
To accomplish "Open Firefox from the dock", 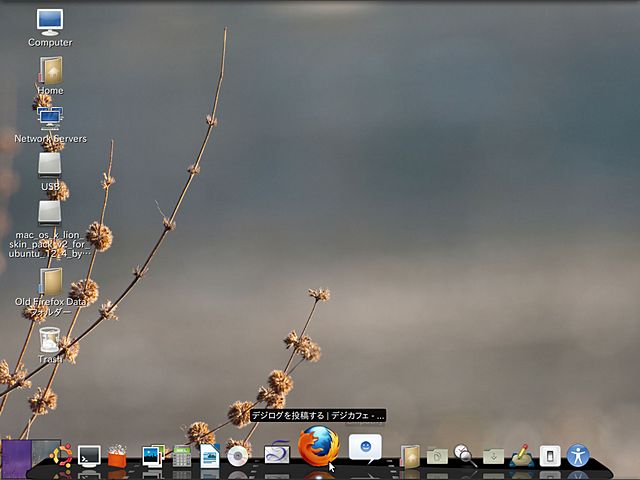I will point(317,445).
